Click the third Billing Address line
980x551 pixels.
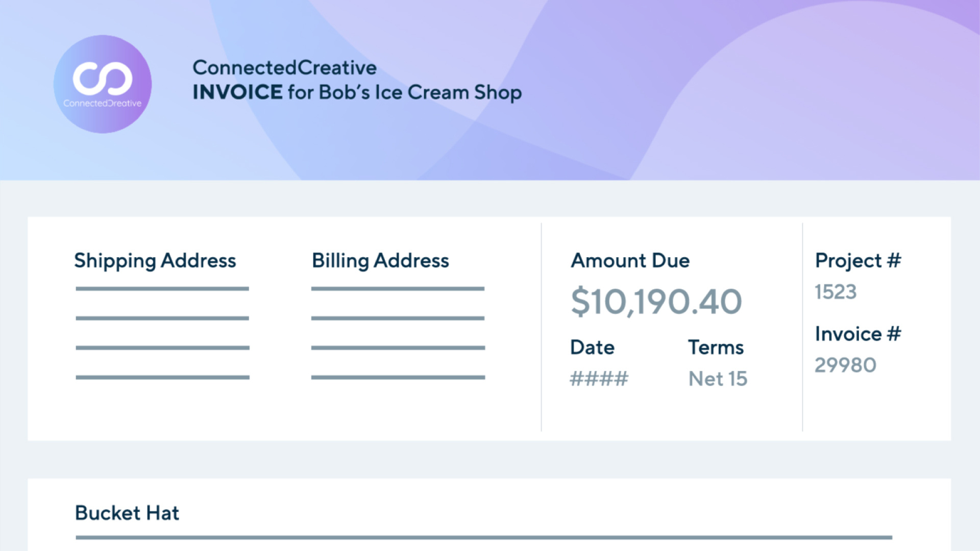398,348
